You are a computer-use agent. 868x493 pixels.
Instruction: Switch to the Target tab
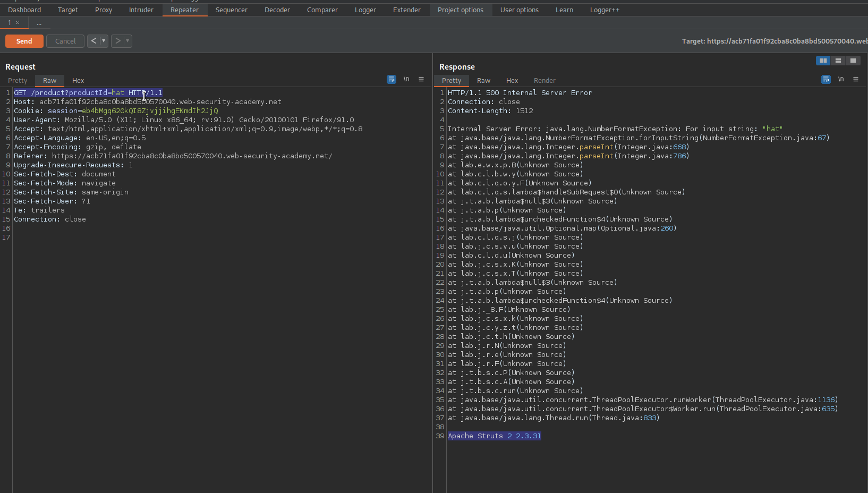coord(68,10)
